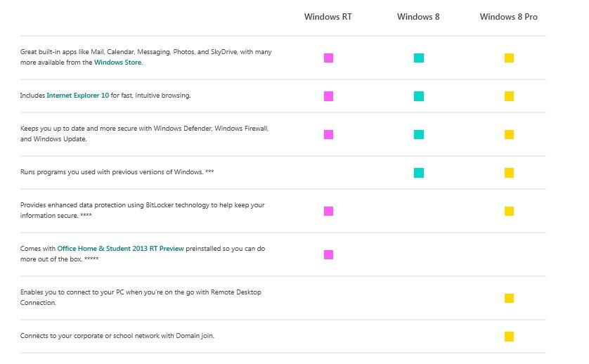The height and width of the screenshot is (364, 589).
Task: Click teal square in previous-versions programs row
Action: coord(419,172)
